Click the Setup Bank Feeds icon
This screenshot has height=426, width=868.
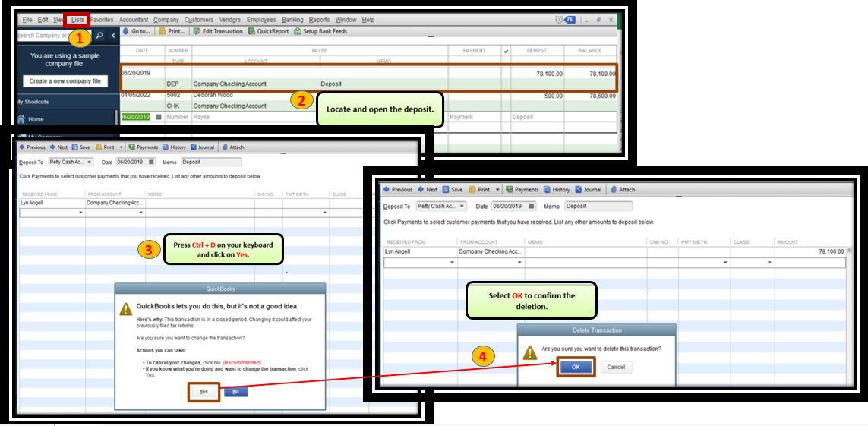(x=320, y=32)
